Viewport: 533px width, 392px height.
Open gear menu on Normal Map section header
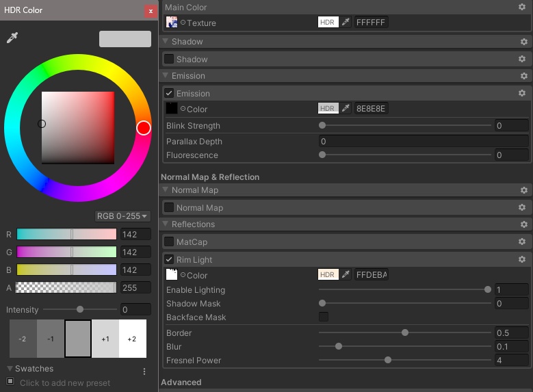(524, 190)
